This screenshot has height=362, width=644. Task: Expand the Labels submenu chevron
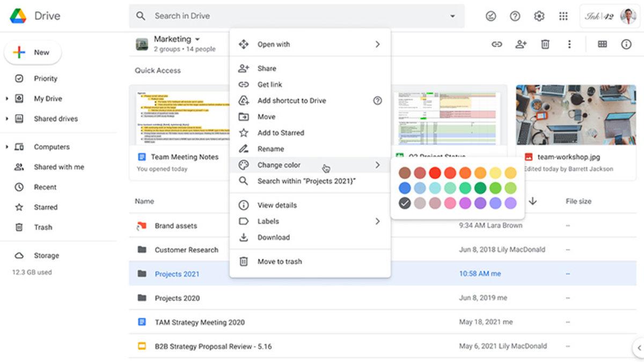pos(377,221)
